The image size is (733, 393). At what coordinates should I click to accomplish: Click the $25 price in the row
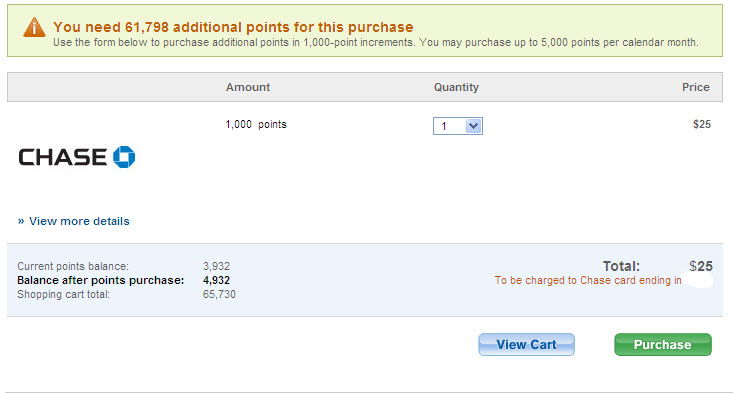pos(702,124)
